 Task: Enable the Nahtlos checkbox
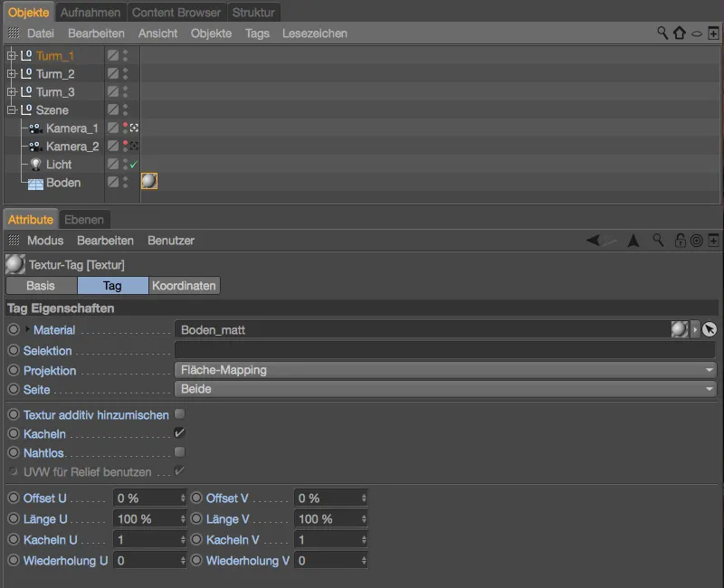click(x=179, y=452)
